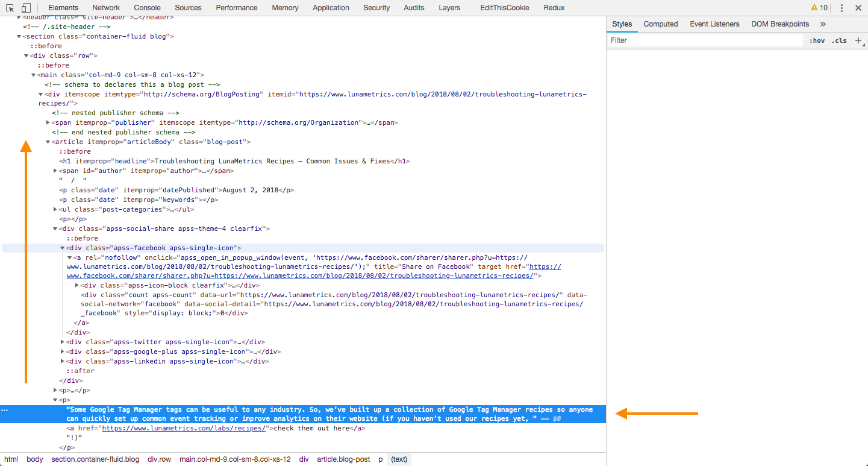Collapse the div class row node
Image resolution: width=868 pixels, height=466 pixels.
(x=26, y=55)
